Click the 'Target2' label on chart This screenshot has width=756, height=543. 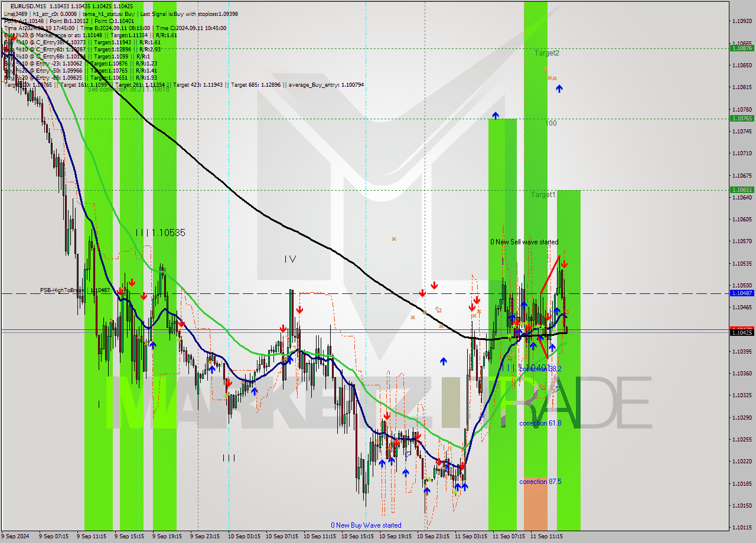pyautogui.click(x=547, y=53)
